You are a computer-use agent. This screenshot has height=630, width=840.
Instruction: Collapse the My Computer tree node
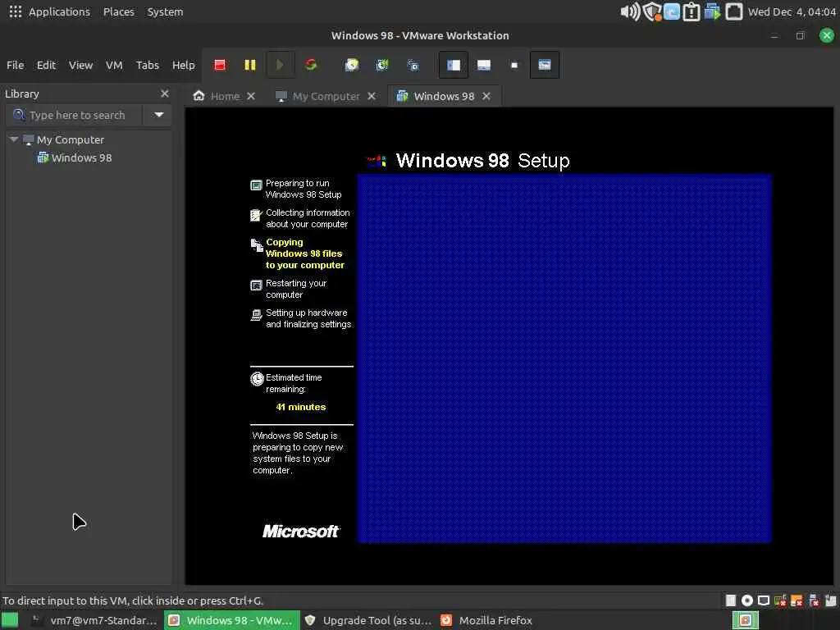(x=14, y=139)
